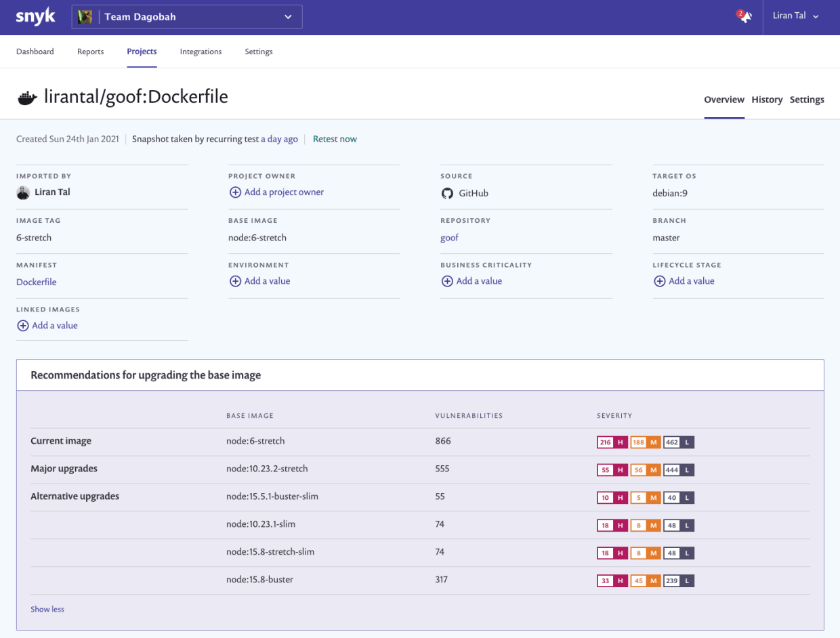Click the 56 M badge in Major upgrades row
Screen dimensions: 840x638
tap(645, 470)
